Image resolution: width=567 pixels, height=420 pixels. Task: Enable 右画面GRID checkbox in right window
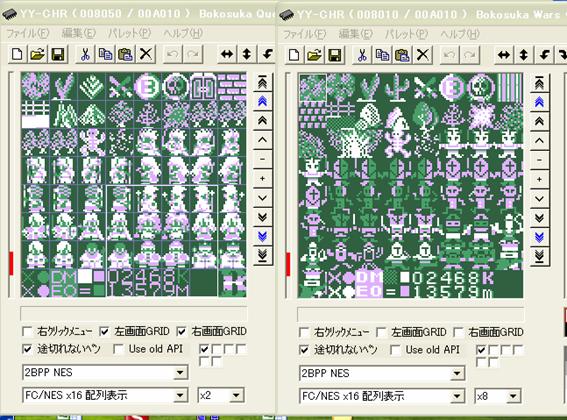coord(459,332)
